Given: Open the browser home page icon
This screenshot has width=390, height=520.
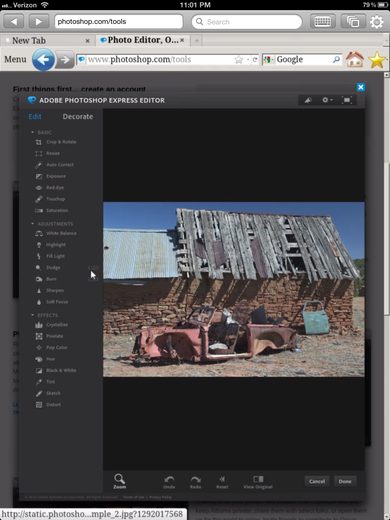Looking at the screenshot, I should click(354, 59).
